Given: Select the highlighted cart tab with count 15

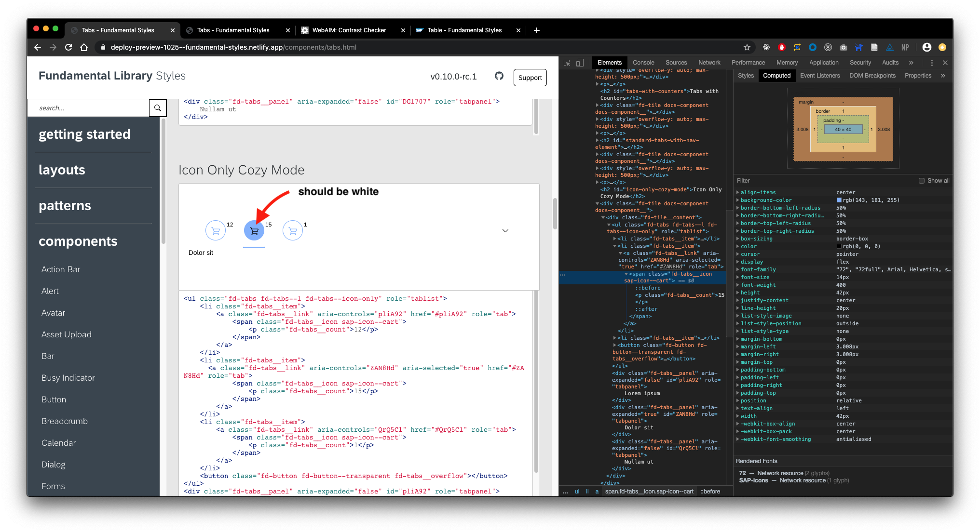Looking at the screenshot, I should click(254, 230).
